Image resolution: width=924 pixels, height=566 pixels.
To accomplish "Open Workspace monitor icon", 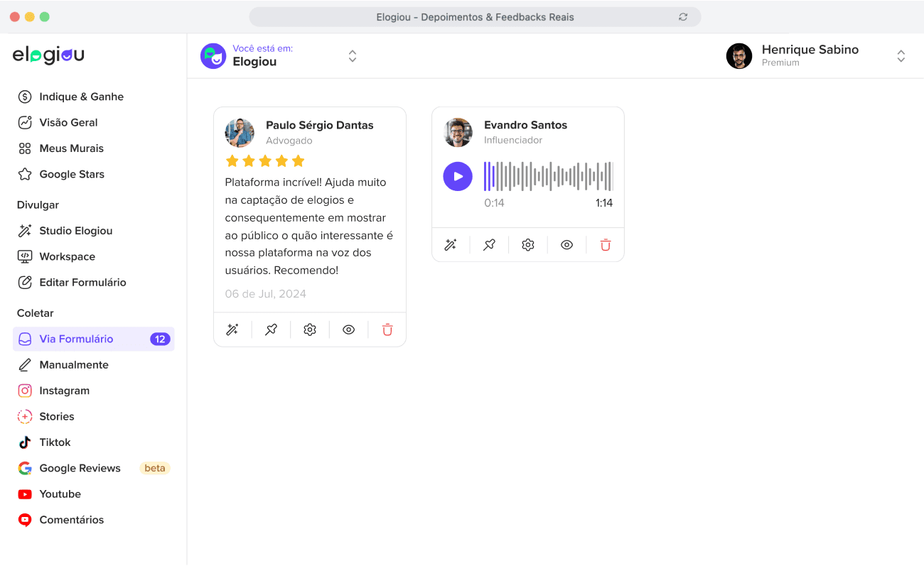I will pos(25,256).
